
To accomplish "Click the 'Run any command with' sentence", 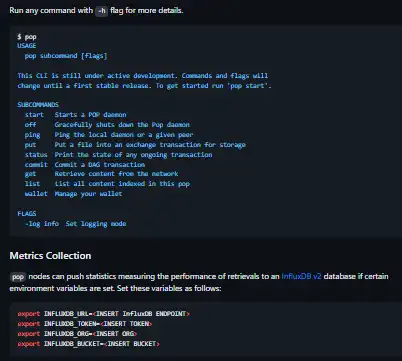I will [x=96, y=10].
